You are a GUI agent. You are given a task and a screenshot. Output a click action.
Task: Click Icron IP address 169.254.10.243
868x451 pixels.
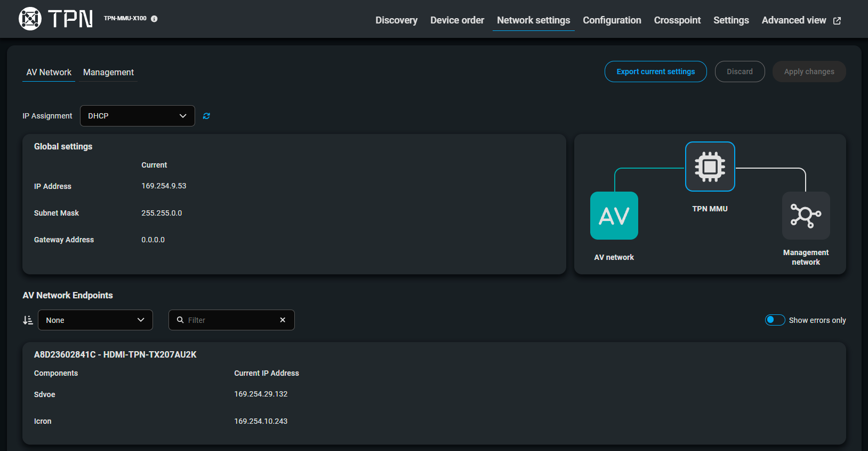261,421
